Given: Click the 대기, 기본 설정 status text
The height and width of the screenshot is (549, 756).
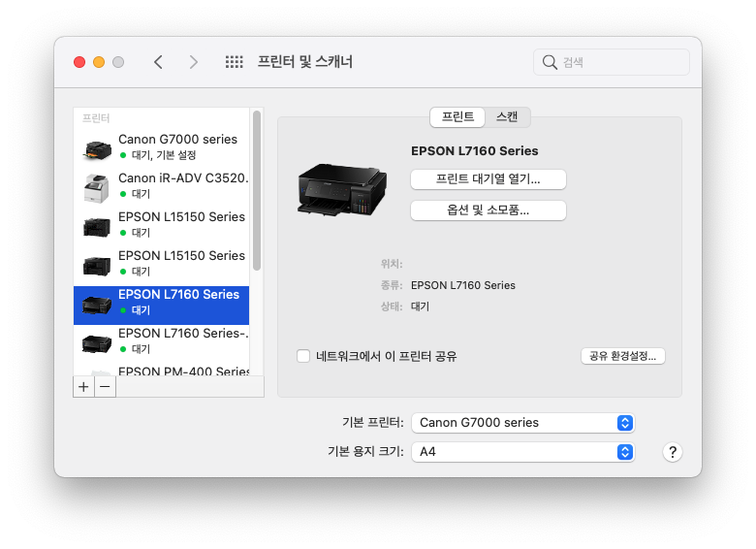Looking at the screenshot, I should [164, 155].
